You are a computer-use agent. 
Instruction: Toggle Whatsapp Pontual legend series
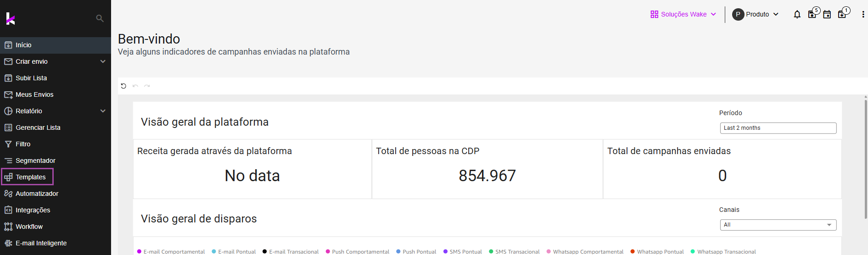(x=657, y=251)
